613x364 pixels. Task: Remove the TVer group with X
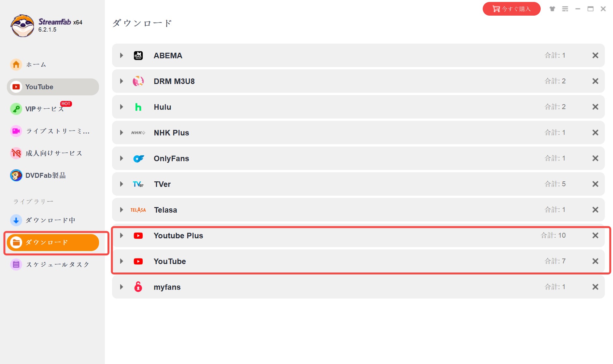click(595, 184)
